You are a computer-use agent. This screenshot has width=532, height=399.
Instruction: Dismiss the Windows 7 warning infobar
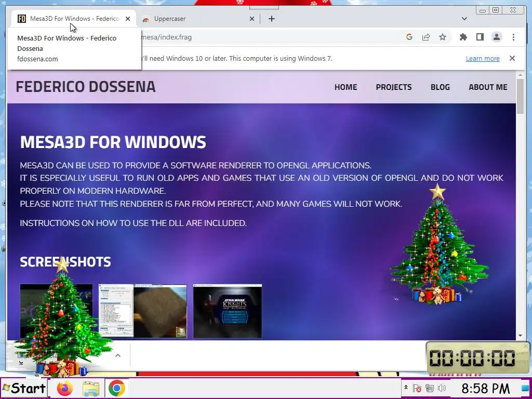click(512, 58)
